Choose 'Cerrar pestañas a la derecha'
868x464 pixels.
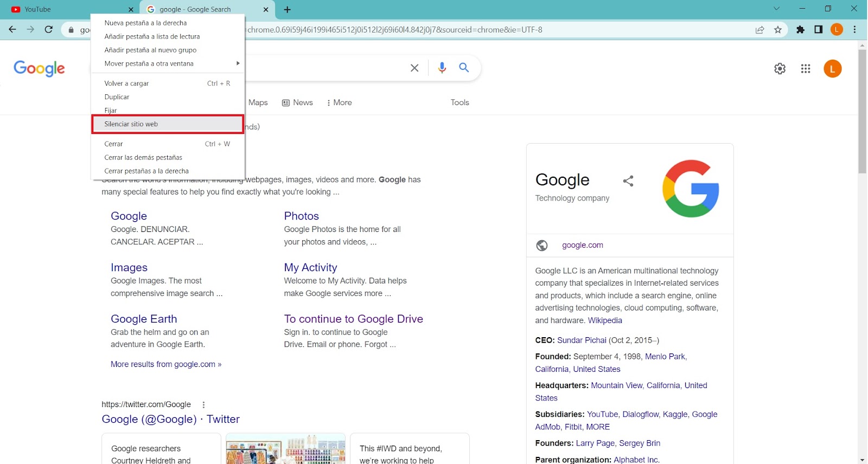coord(168,171)
